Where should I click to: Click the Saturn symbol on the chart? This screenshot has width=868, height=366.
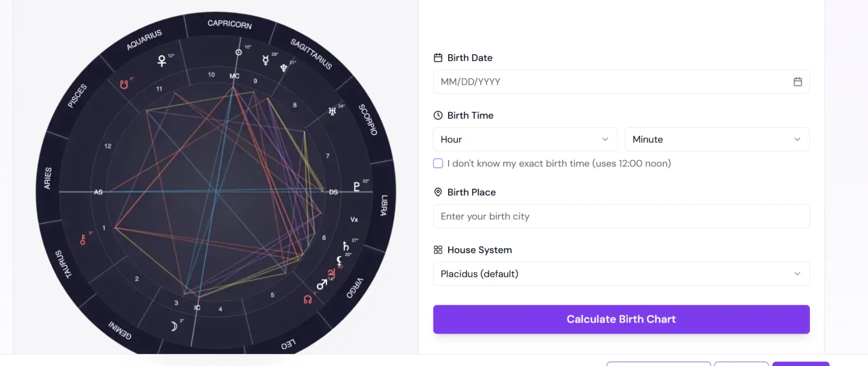pyautogui.click(x=346, y=246)
